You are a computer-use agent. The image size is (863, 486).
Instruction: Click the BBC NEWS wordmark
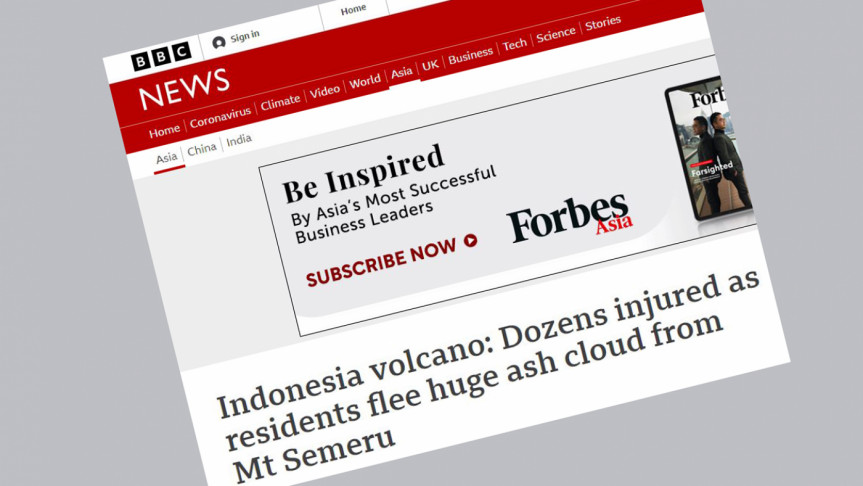click(x=184, y=89)
